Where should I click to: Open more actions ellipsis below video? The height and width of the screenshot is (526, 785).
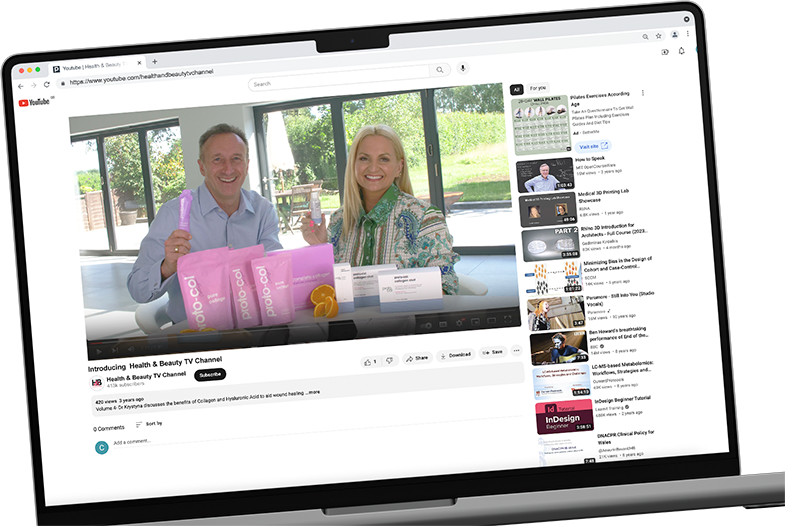pos(516,350)
